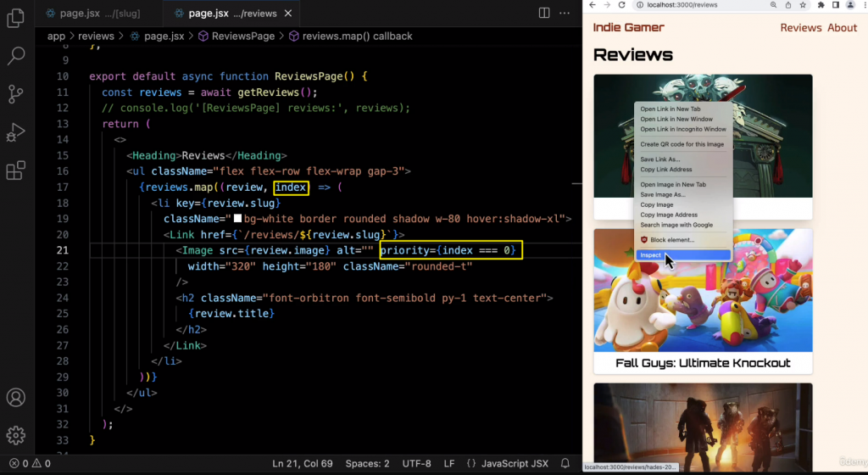Open the Manage gear icon

pyautogui.click(x=15, y=435)
